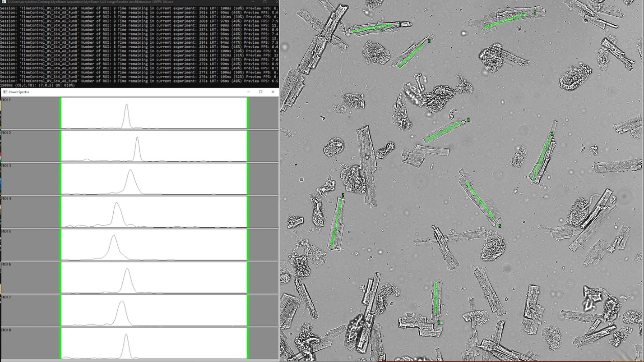Close the Power Spectra window
Viewport: 644px width, 362px height.
[x=273, y=92]
